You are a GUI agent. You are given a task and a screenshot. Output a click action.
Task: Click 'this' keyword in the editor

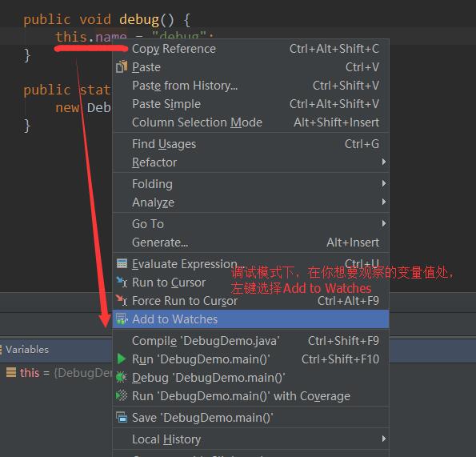[x=71, y=37]
